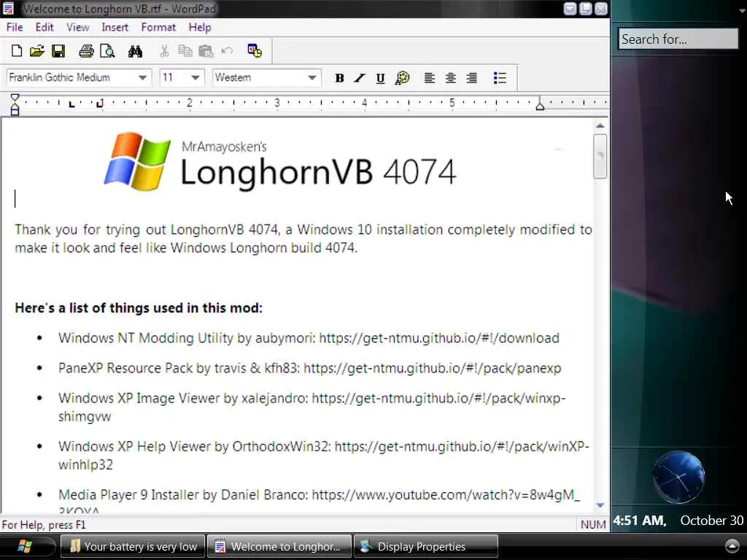Click the Windows XP Help Viewer list line
Image resolution: width=747 pixels, height=560 pixels.
point(323,455)
